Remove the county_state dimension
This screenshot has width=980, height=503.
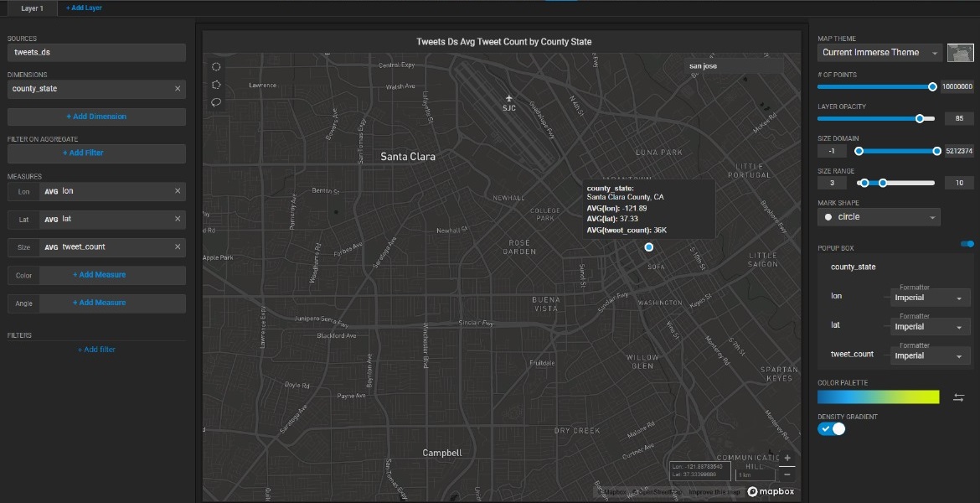(x=178, y=89)
